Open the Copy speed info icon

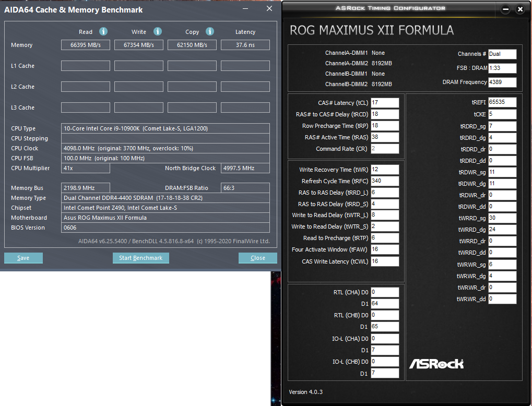(210, 32)
